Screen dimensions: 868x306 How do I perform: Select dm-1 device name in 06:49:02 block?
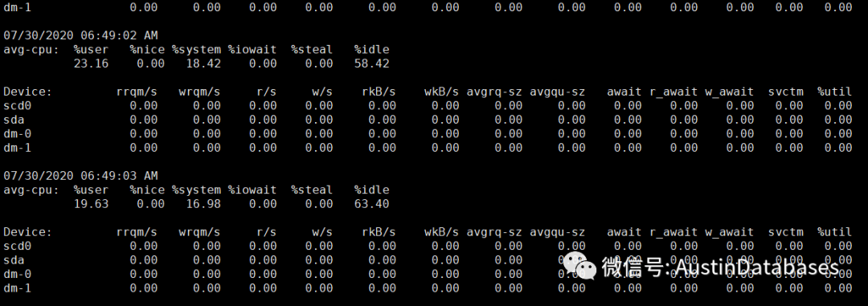[18, 148]
